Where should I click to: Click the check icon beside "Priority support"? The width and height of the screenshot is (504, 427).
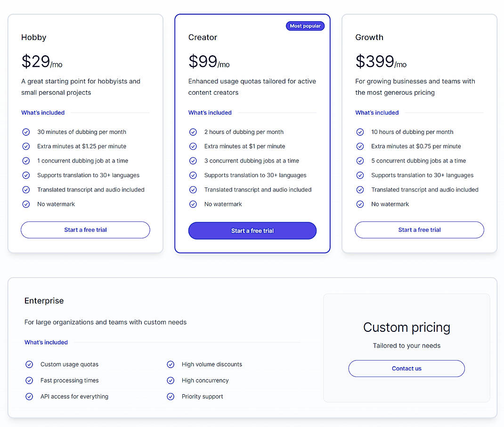tap(171, 396)
